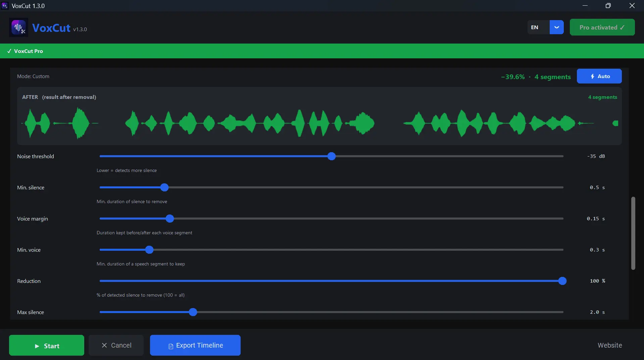This screenshot has height=360, width=644.
Task: Start processing with the Start button
Action: click(x=47, y=345)
